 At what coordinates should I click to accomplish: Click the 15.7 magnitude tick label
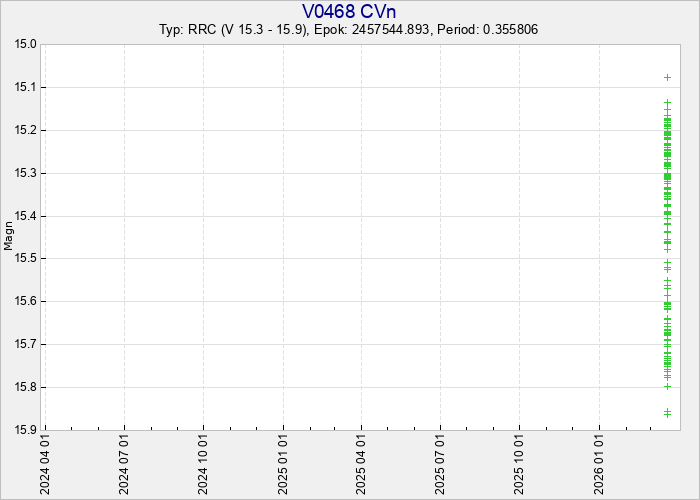[x=26, y=345]
